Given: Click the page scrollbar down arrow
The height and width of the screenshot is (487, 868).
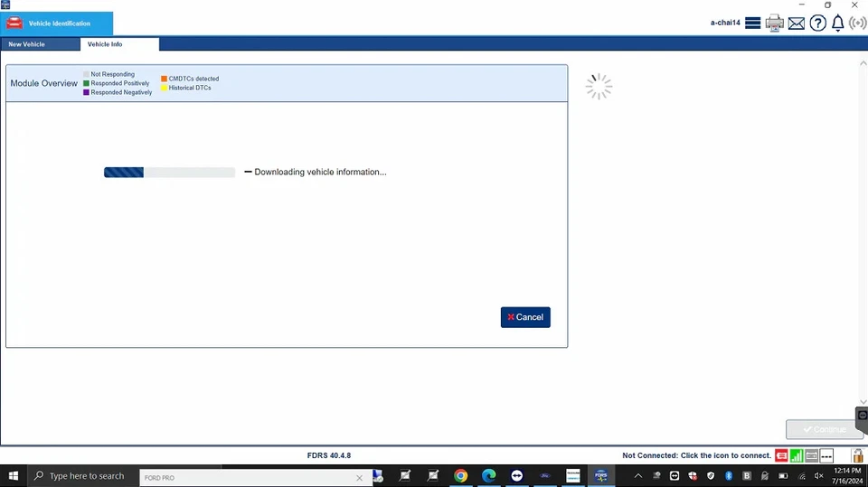Looking at the screenshot, I should pyautogui.click(x=863, y=402).
